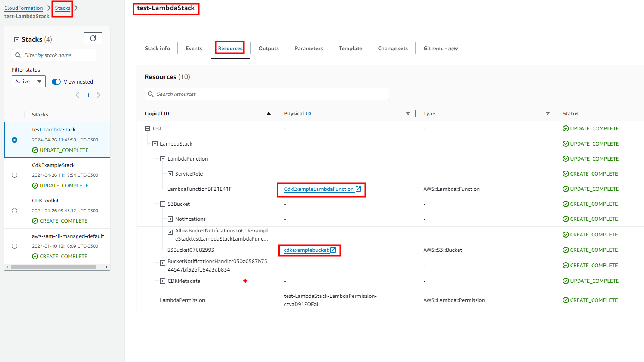Sort resources by the Type column
The image size is (644, 362).
pyautogui.click(x=548, y=113)
